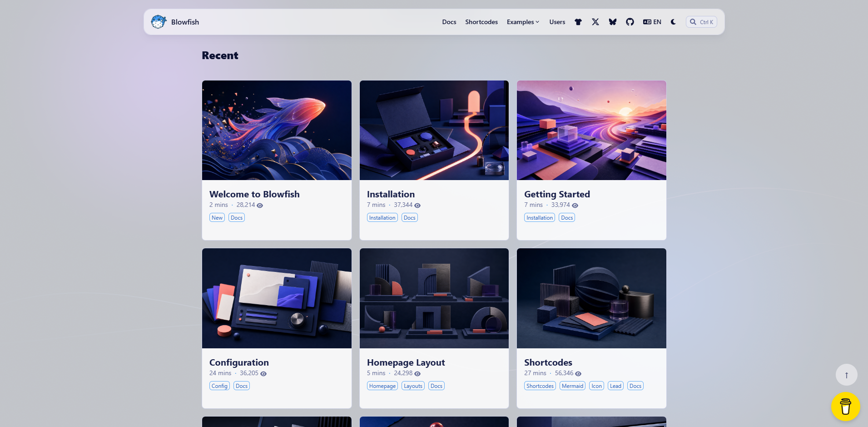Select Installation tag on Installation card
Screen dimensions: 868x427
[x=382, y=218]
